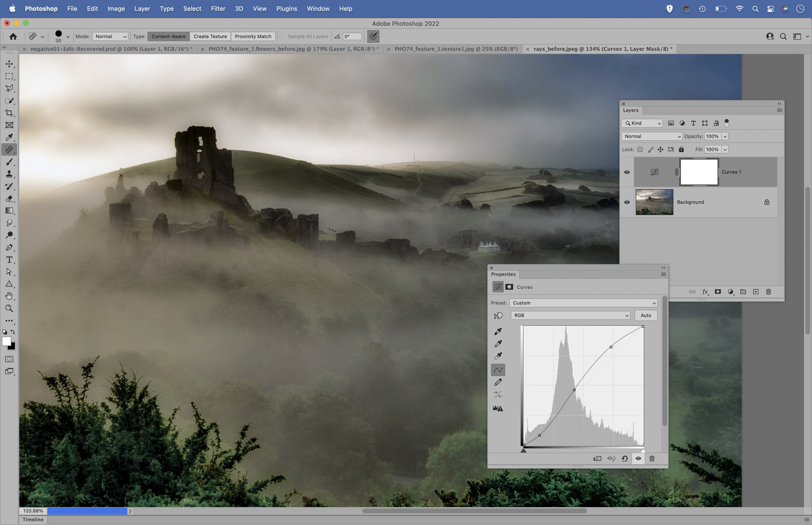Viewport: 812px width, 525px height.
Task: Open the Filter menu
Action: click(218, 9)
